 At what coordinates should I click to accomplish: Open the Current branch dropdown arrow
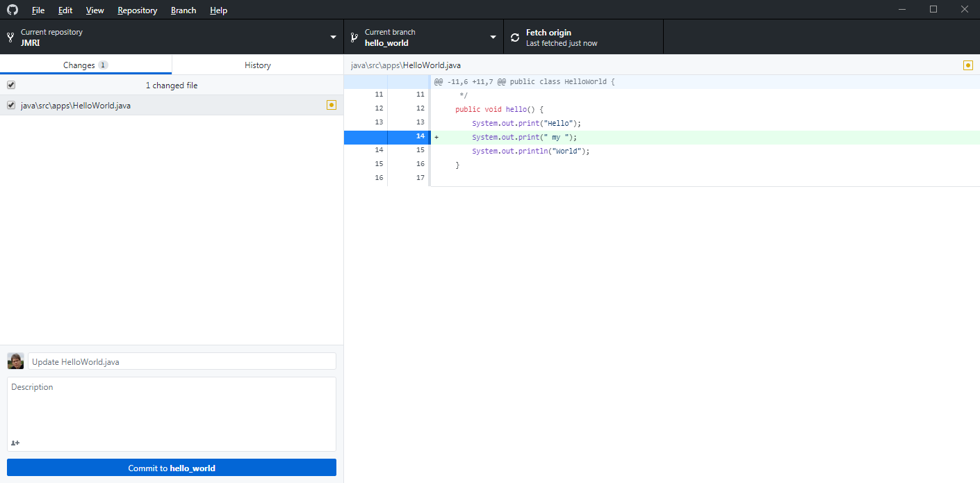pyautogui.click(x=493, y=38)
